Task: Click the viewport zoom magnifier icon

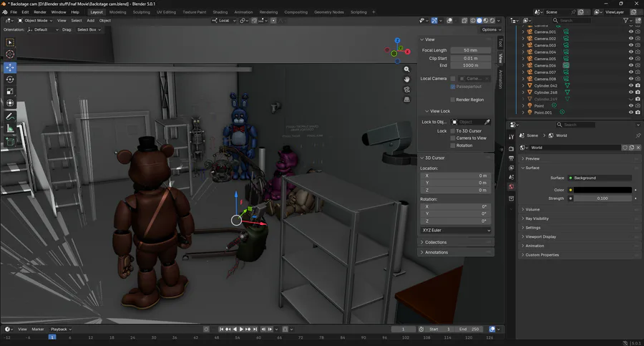Action: [x=406, y=69]
